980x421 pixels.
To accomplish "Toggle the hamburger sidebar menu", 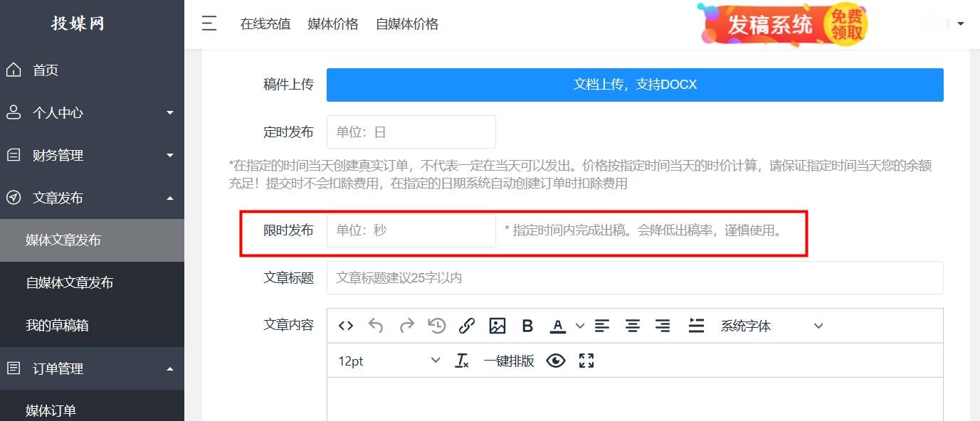I will point(209,23).
